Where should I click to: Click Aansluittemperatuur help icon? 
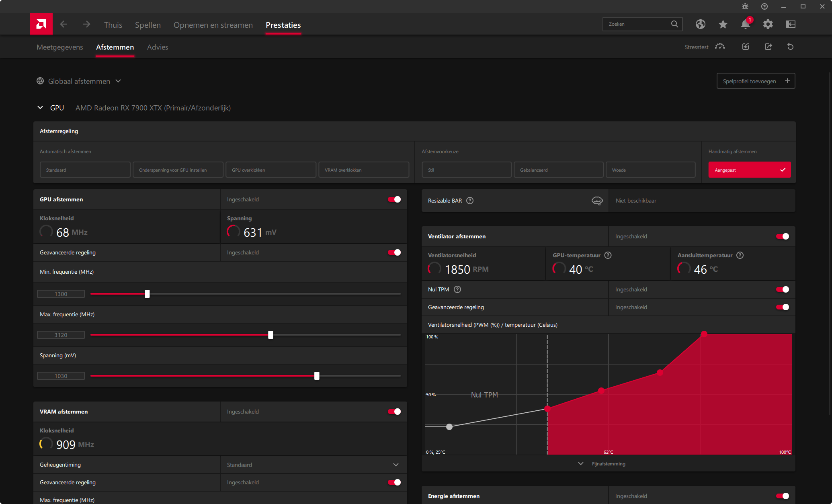[740, 255]
